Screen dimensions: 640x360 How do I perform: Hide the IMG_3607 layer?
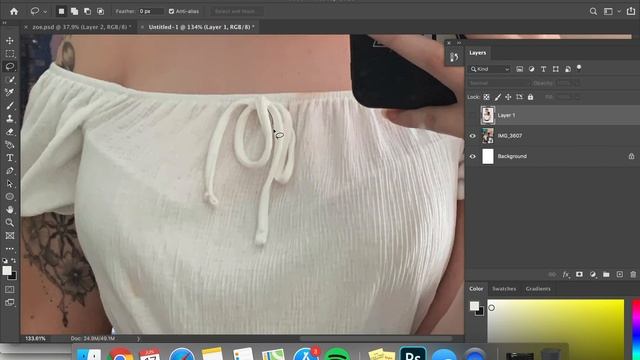pos(473,136)
